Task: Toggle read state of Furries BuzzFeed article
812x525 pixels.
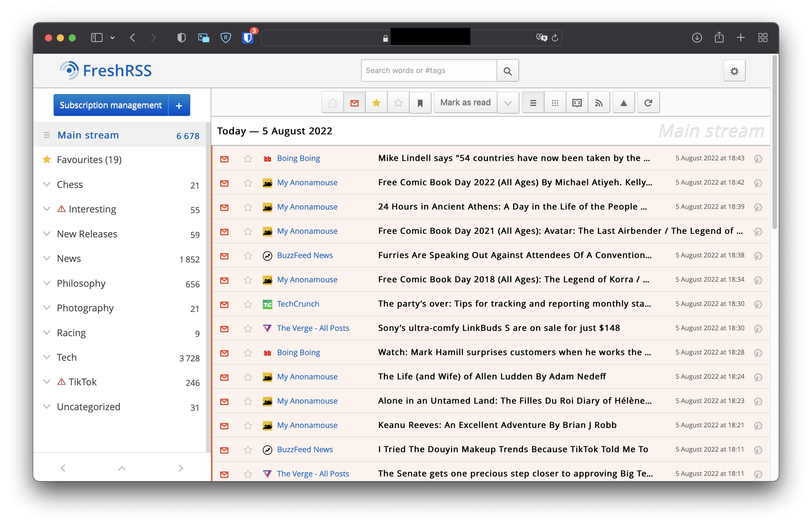Action: (224, 256)
